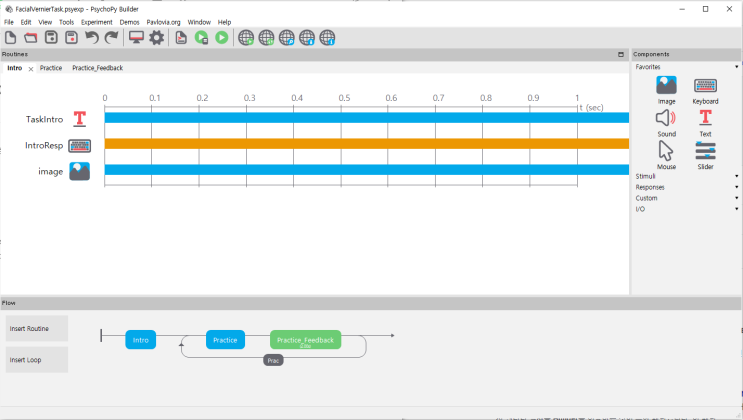
Task: Run the experiment with green play button
Action: point(222,37)
